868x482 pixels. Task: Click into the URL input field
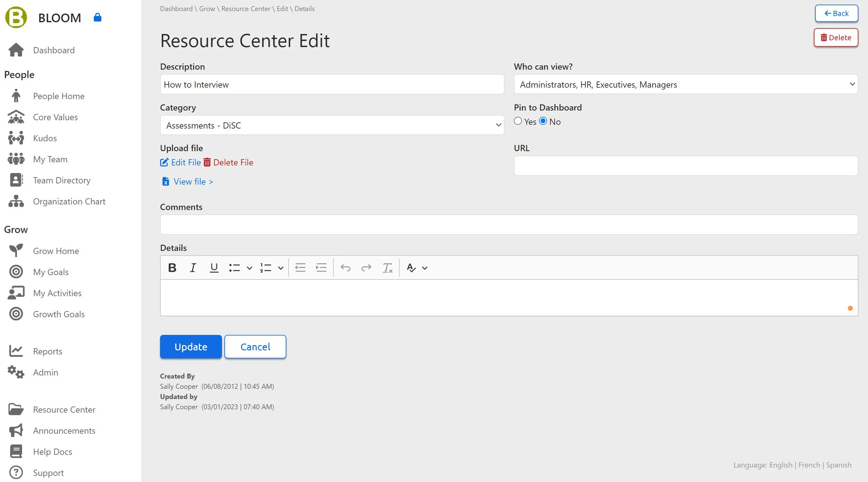point(685,166)
